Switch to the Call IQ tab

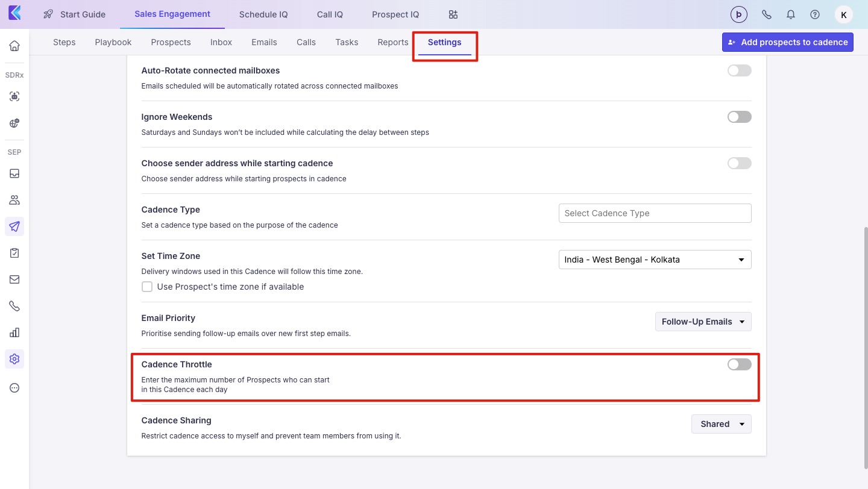[330, 14]
